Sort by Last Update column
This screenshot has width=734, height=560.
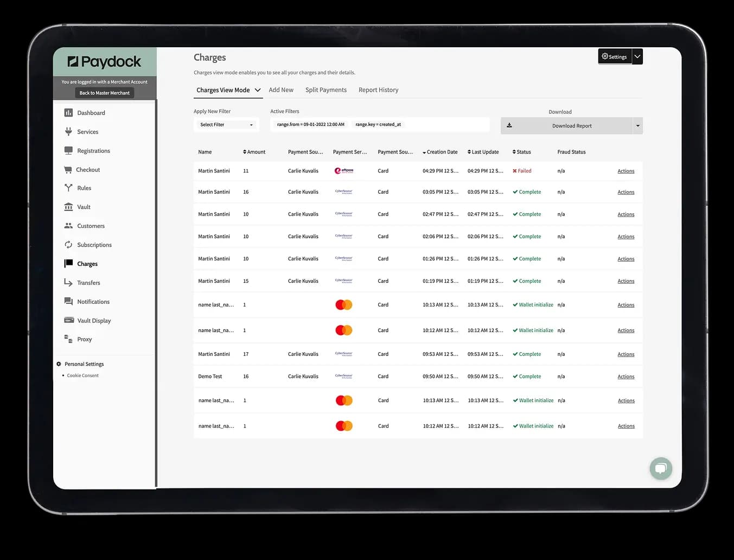(483, 152)
